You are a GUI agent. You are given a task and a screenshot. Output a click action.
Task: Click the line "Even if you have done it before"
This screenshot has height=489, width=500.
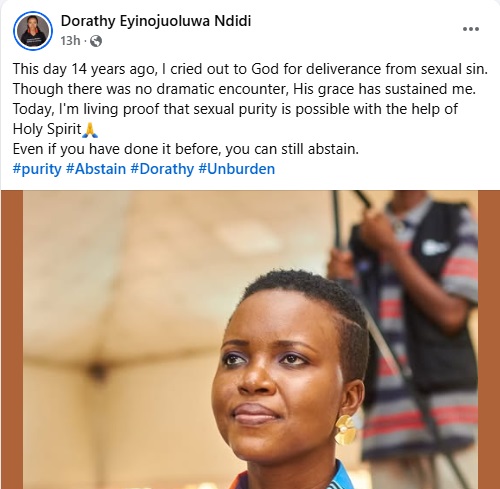[186, 149]
